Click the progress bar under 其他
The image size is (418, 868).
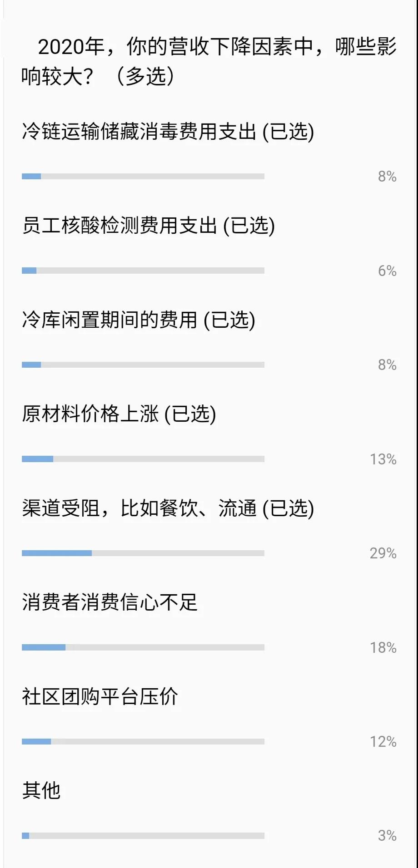[x=143, y=835]
